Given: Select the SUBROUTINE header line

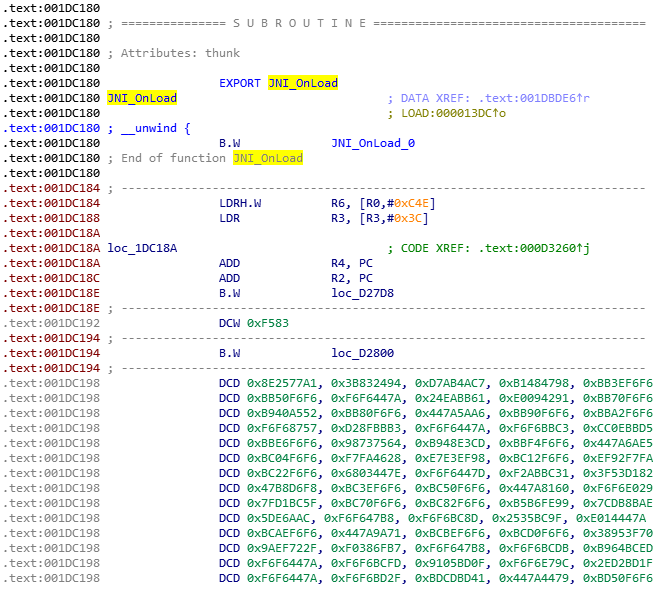Looking at the screenshot, I should pyautogui.click(x=377, y=23).
